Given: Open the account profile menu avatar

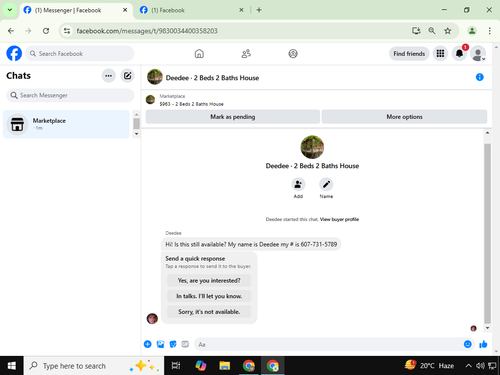Looking at the screenshot, I should coord(478,53).
